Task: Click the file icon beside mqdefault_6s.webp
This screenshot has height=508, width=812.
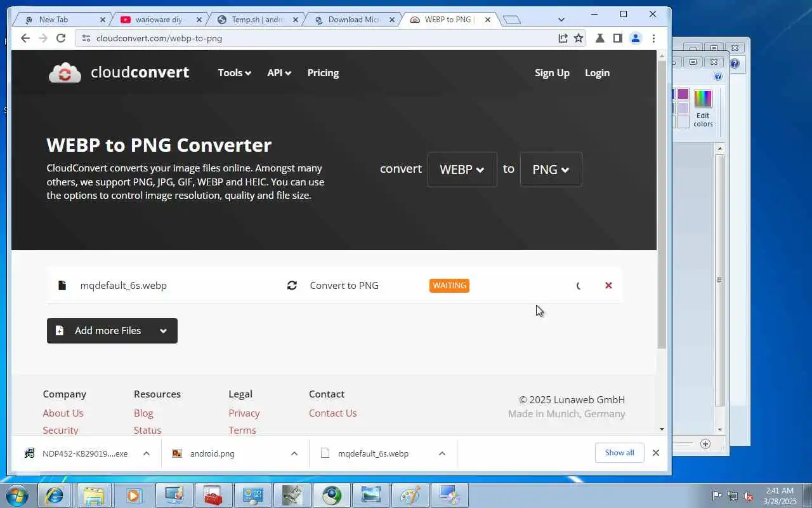Action: 62,286
